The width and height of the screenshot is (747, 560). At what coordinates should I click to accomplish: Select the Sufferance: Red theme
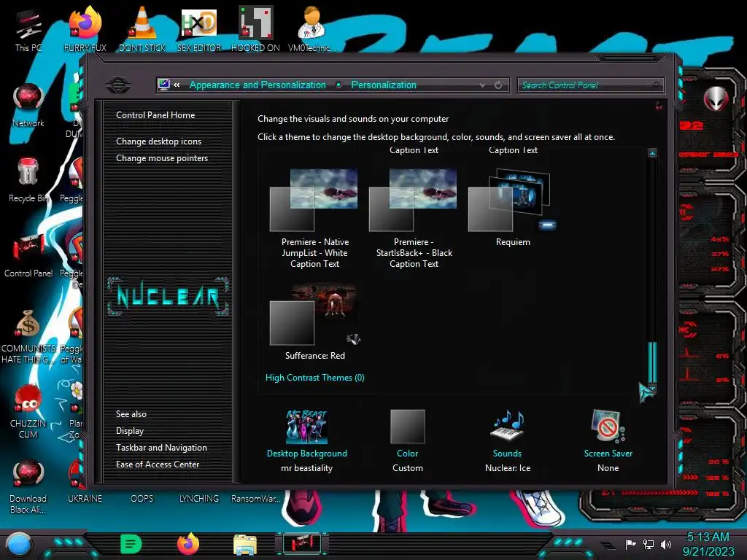pos(314,322)
